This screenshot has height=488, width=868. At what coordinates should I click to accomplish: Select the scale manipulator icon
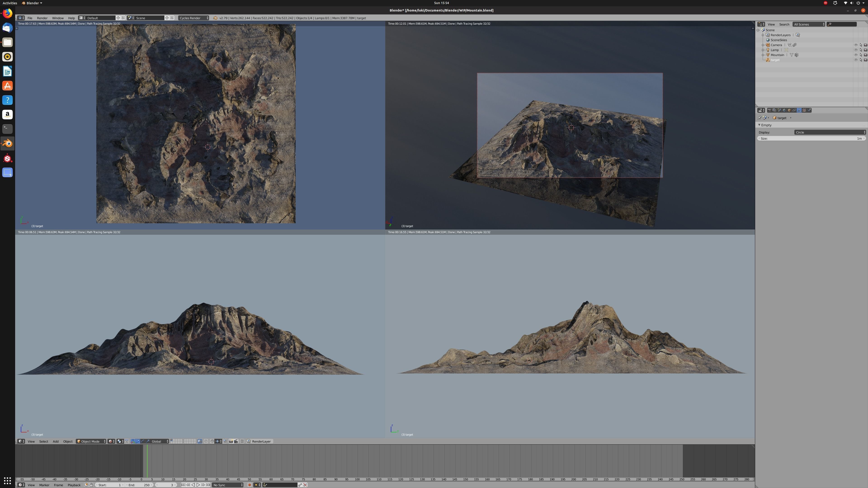point(148,441)
